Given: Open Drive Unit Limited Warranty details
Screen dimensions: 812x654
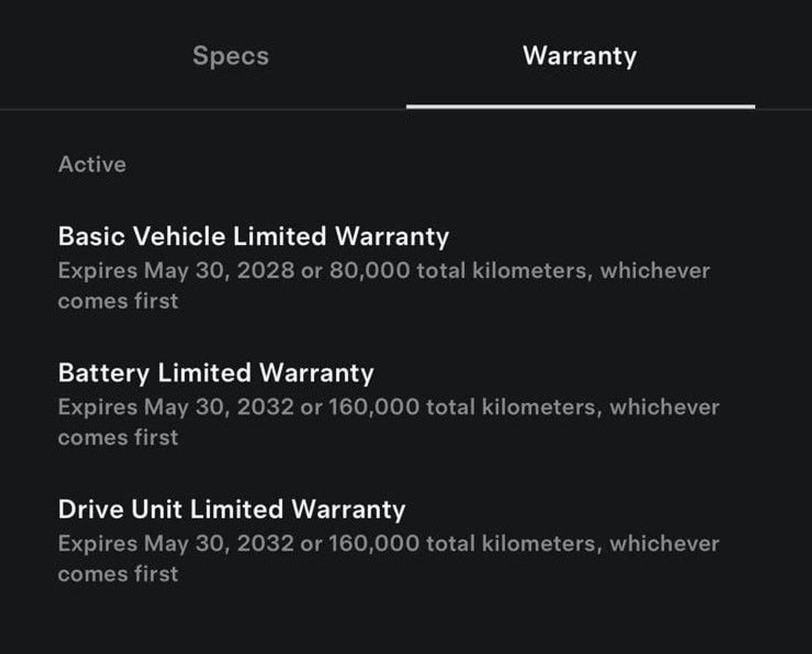Looking at the screenshot, I should pyautogui.click(x=232, y=509).
